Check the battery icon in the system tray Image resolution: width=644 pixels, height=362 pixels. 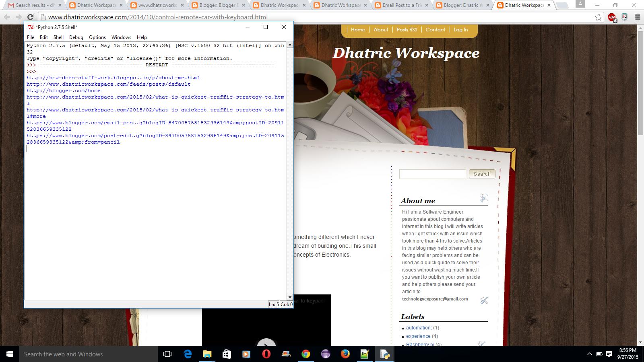(x=599, y=354)
